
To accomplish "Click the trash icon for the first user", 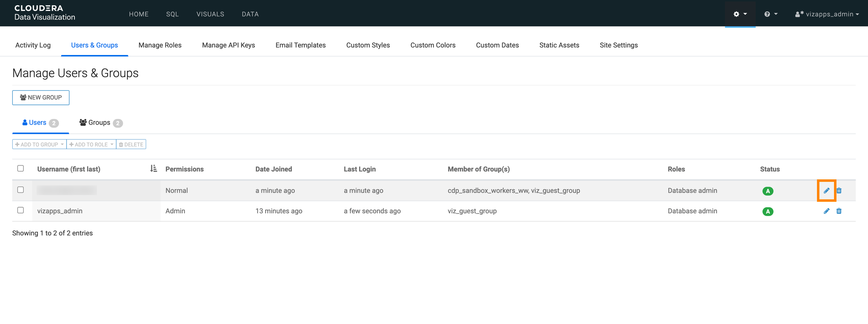I will coord(839,191).
